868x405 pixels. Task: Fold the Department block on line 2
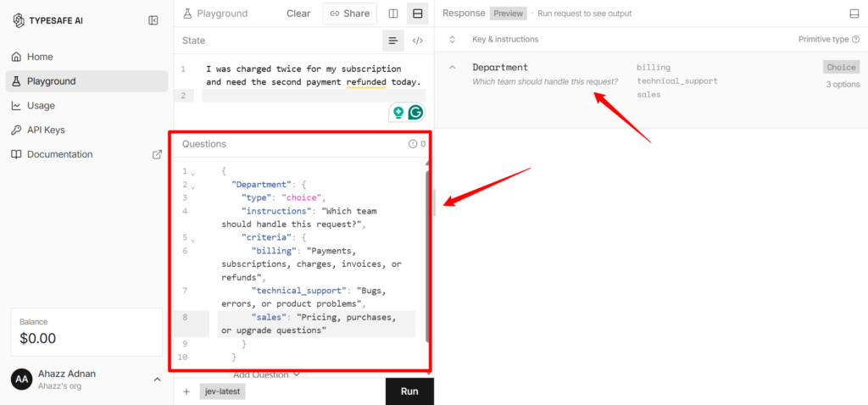point(192,186)
